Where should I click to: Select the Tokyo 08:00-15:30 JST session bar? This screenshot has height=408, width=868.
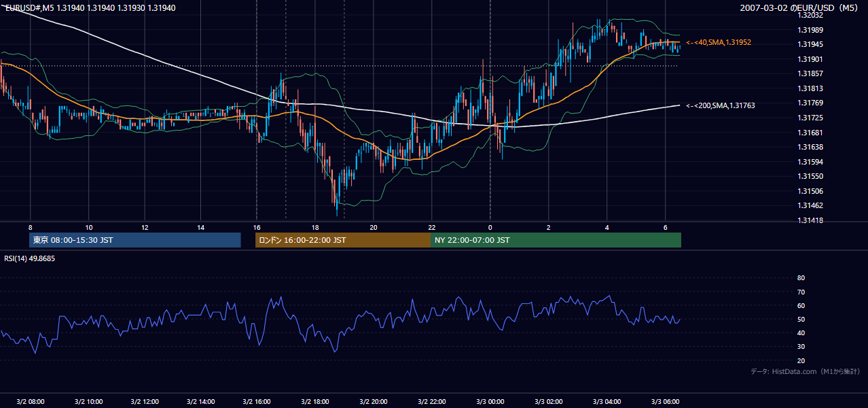tap(135, 240)
